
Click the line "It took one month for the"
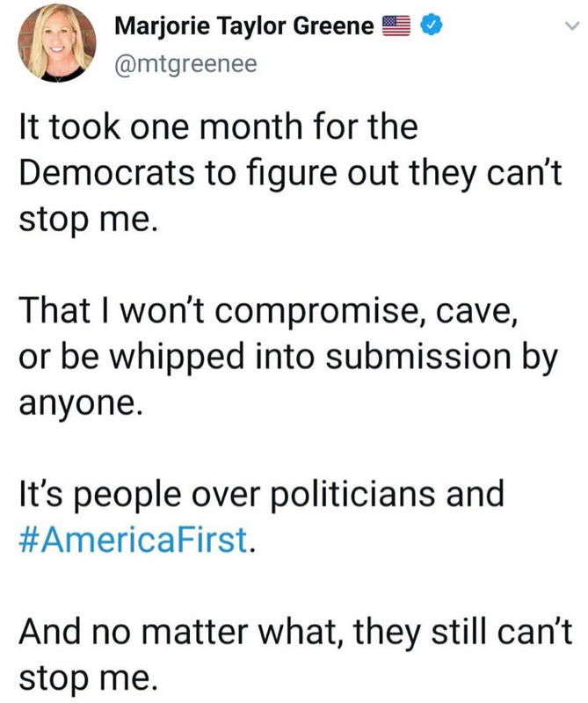217,129
